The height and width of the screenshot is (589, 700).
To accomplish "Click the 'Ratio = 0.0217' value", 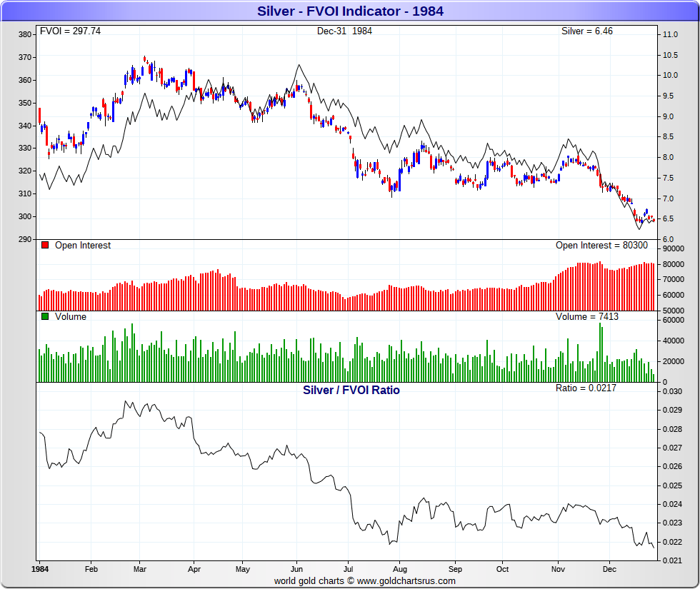I will [586, 388].
